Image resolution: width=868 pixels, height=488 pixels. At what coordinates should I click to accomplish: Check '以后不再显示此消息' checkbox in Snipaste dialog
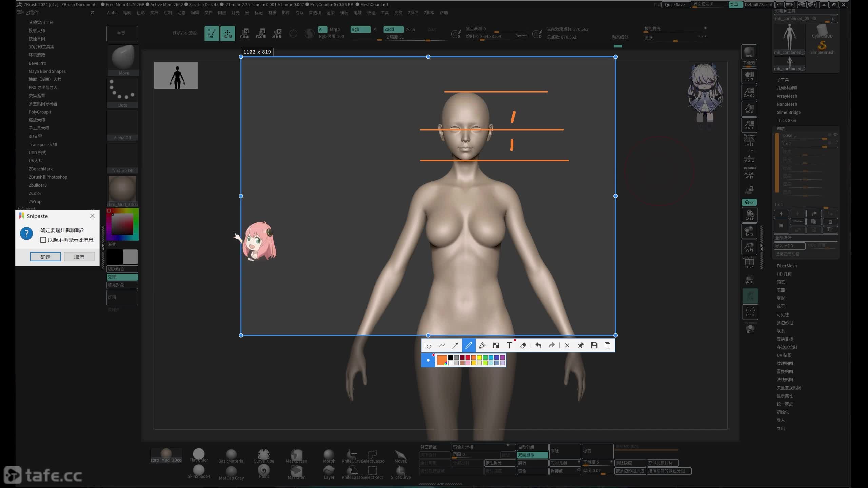[43, 240]
